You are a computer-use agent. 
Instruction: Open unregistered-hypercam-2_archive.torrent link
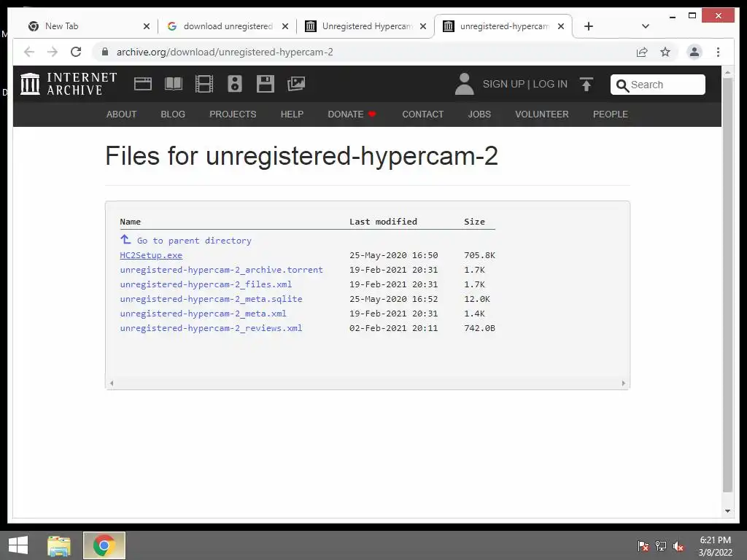tap(222, 270)
